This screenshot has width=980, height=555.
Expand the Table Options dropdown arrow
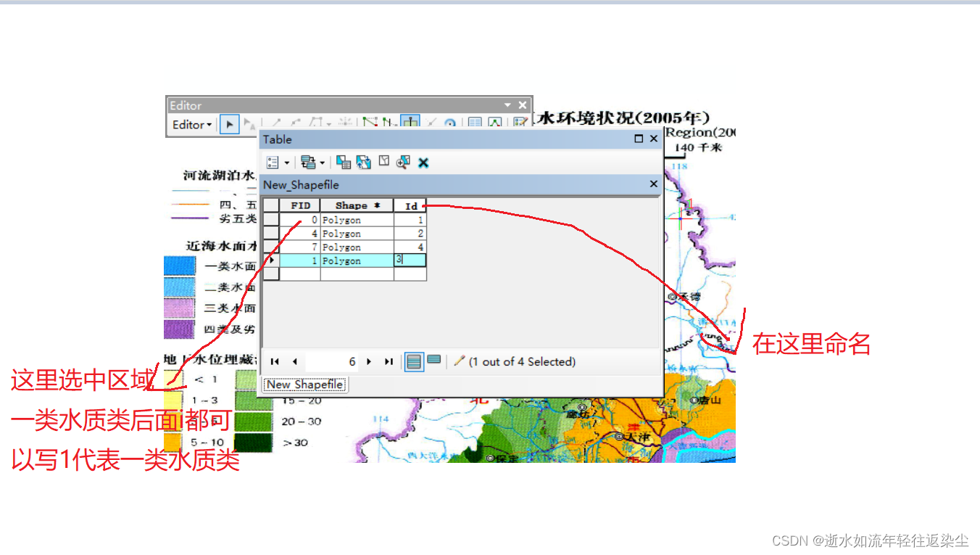pyautogui.click(x=287, y=163)
